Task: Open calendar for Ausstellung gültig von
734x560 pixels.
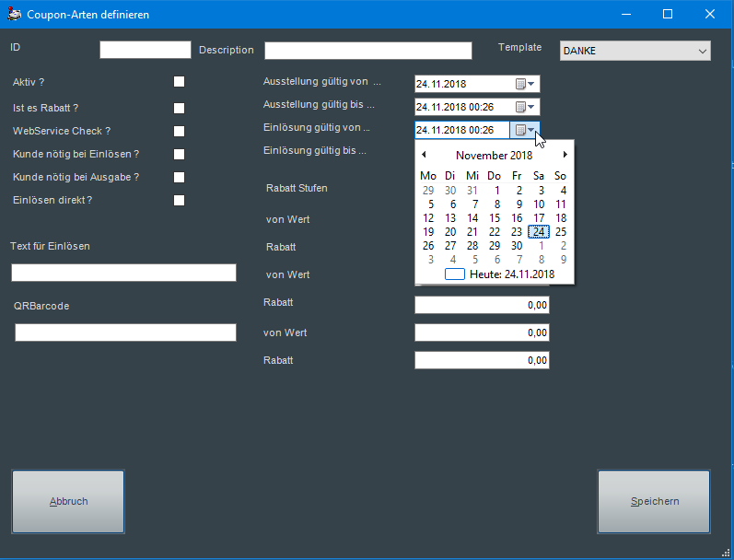Action: (x=524, y=84)
